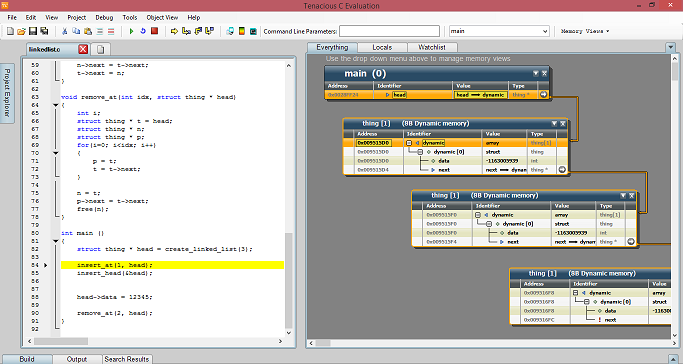Fold the for loop at line 70
This screenshot has width=683, height=364.
pyautogui.click(x=56, y=153)
